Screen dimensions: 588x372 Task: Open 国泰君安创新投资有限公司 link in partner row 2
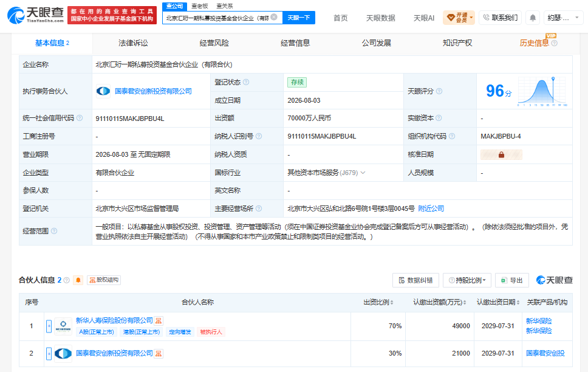click(x=114, y=353)
